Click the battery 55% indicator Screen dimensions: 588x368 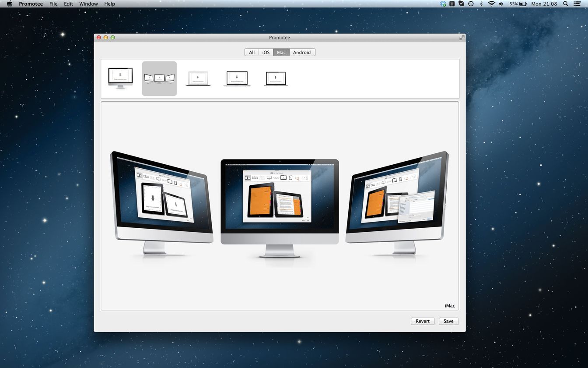(x=518, y=4)
